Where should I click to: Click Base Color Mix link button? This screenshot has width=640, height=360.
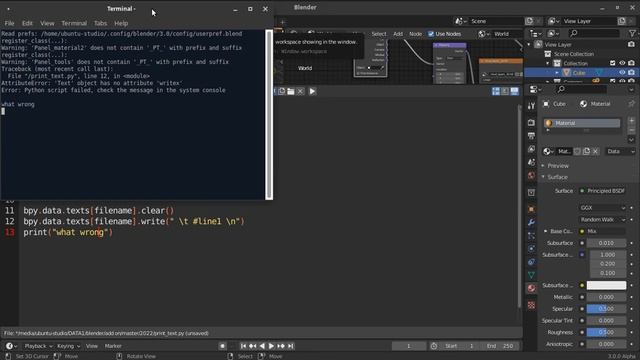coord(606,231)
